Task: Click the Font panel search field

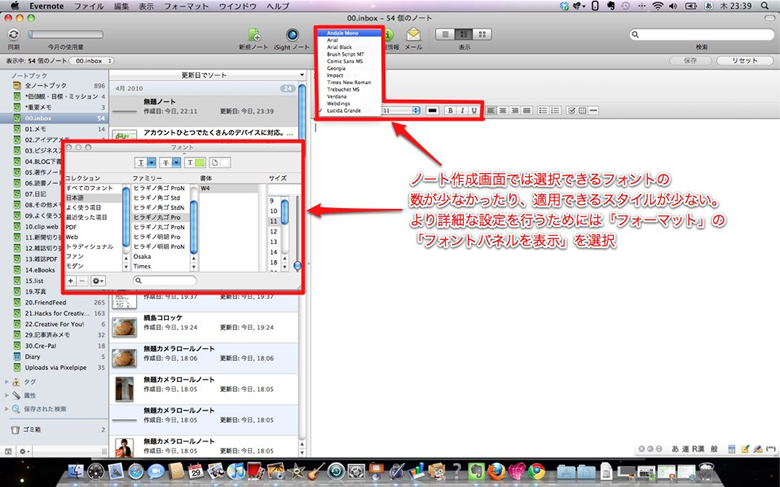Action: (x=165, y=281)
